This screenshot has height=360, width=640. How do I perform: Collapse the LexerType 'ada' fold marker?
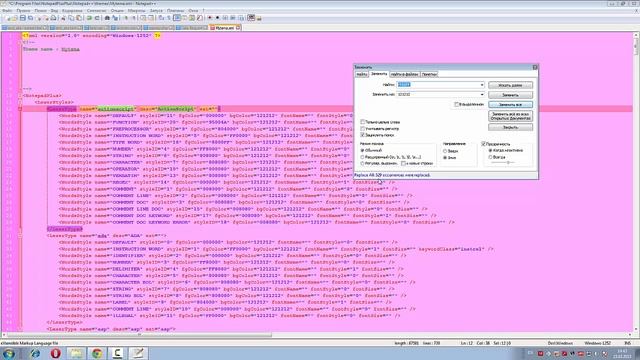(x=20, y=236)
